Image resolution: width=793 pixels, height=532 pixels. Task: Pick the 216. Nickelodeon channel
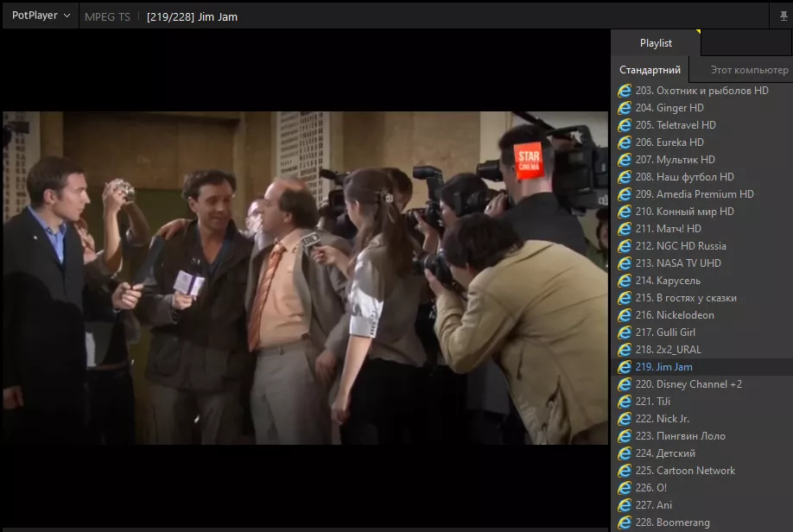click(x=702, y=315)
